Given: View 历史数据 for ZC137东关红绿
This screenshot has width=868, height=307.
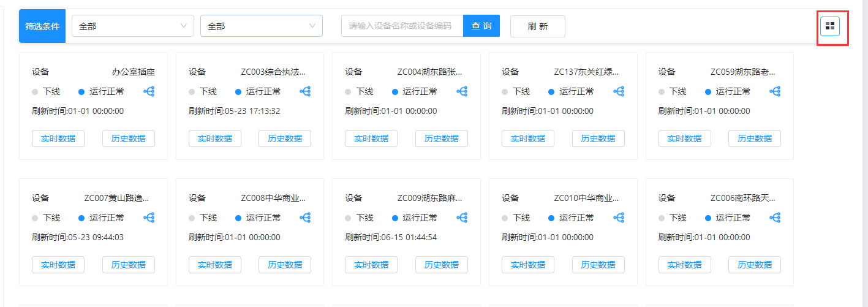Looking at the screenshot, I should (598, 138).
